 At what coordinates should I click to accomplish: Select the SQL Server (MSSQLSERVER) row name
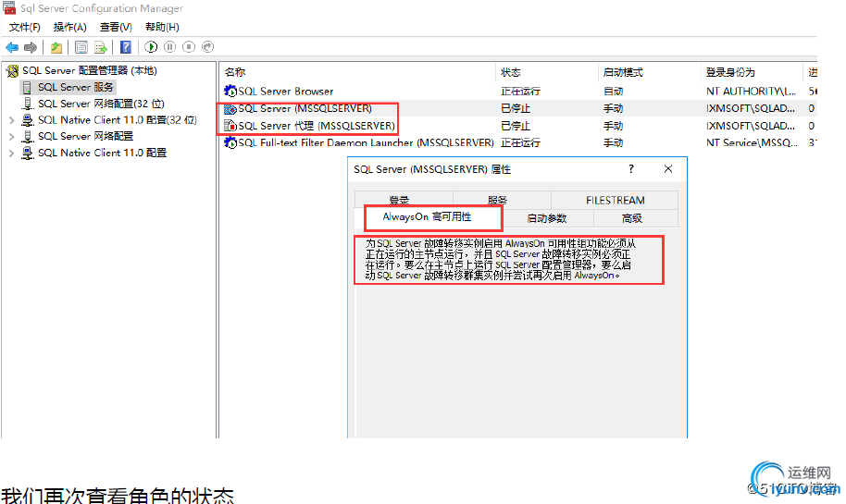point(305,108)
